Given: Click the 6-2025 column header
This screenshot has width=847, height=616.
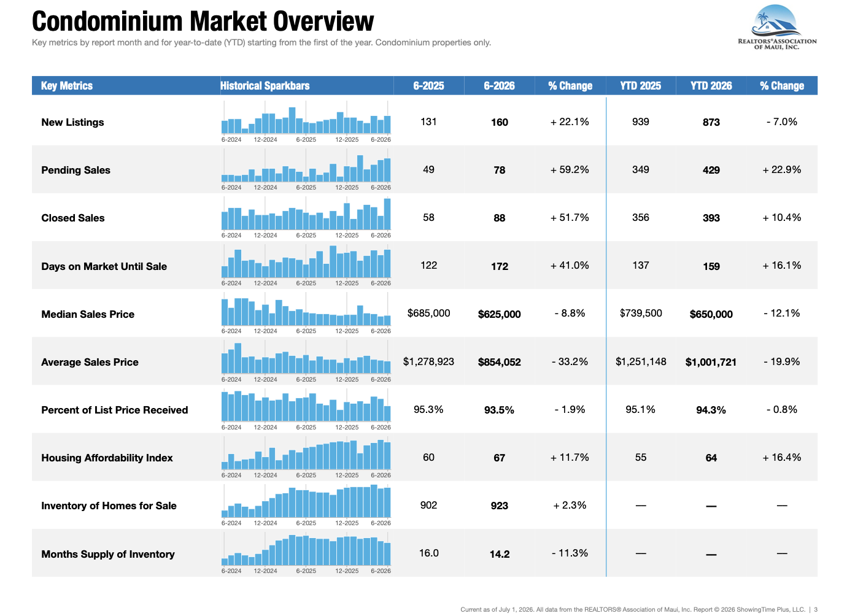Looking at the screenshot, I should (428, 86).
